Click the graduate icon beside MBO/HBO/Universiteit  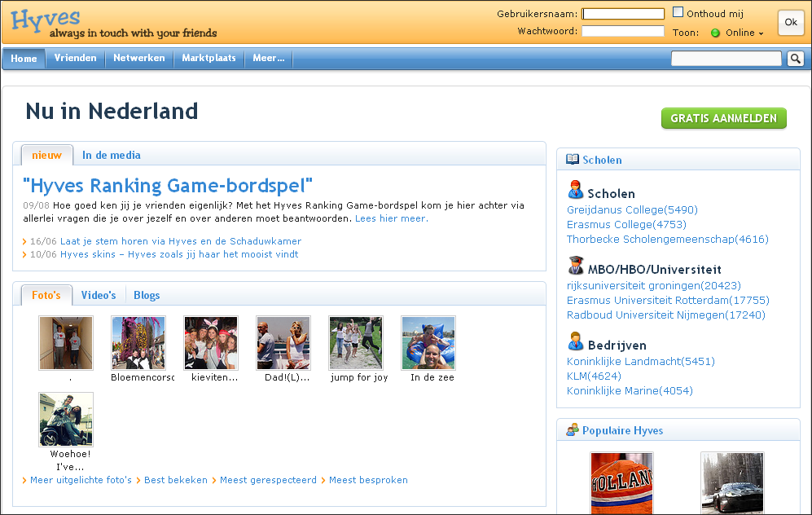coord(575,266)
